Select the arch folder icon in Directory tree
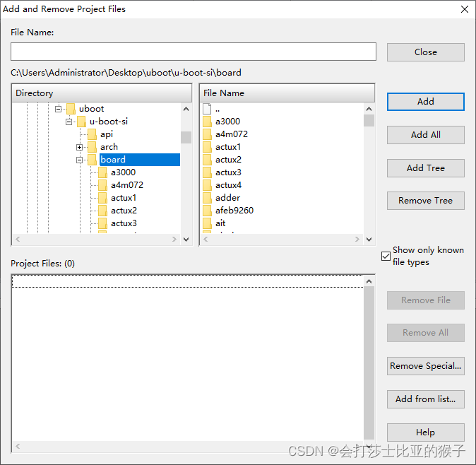This screenshot has width=476, height=465. tap(92, 147)
